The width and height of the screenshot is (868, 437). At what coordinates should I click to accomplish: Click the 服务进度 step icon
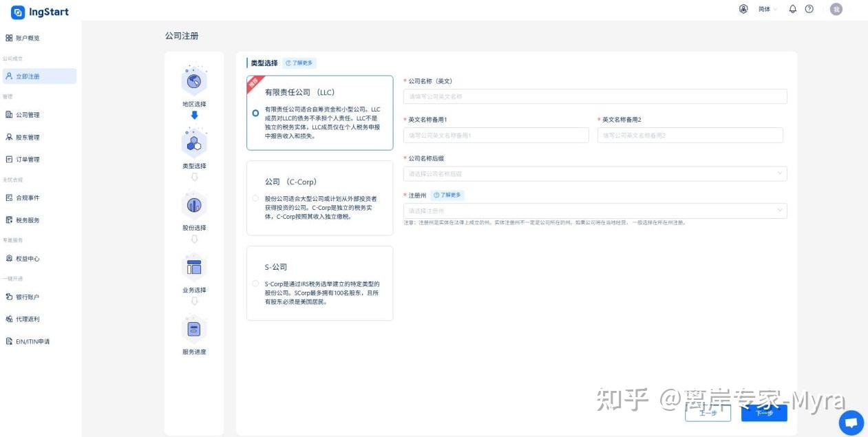tap(193, 329)
